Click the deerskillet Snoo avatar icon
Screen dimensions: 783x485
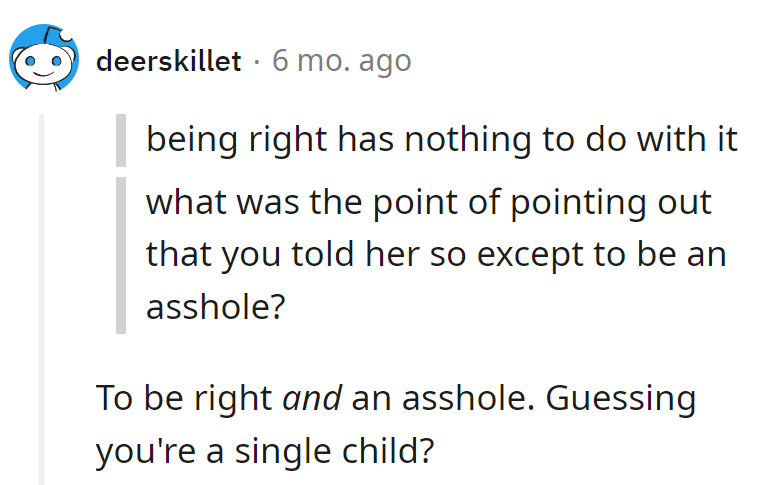pyautogui.click(x=45, y=61)
